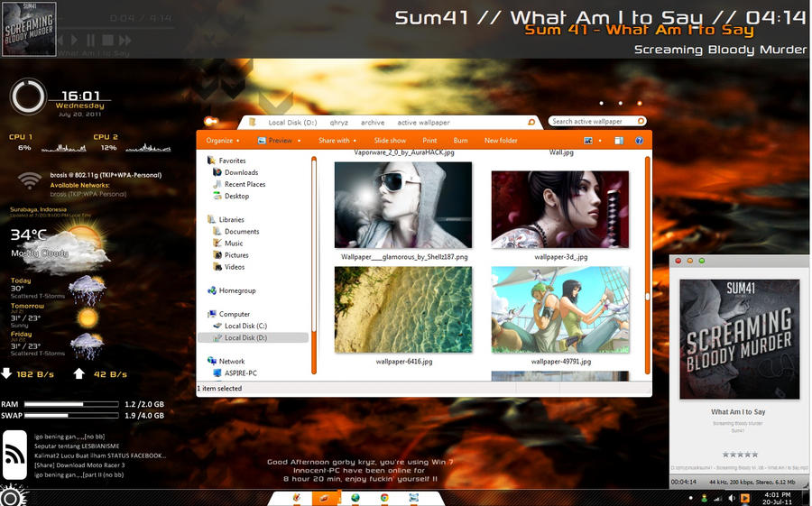Screen dimensions: 812x506
Task: Select the wallpaper-3d_.jpg thumbnail
Action: coord(560,209)
